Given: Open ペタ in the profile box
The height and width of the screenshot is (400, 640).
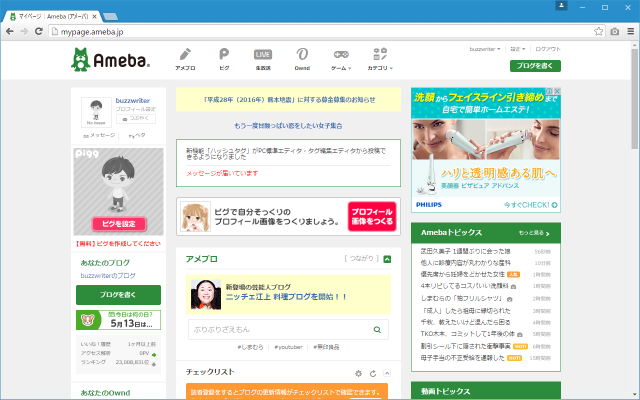Looking at the screenshot, I should point(137,136).
